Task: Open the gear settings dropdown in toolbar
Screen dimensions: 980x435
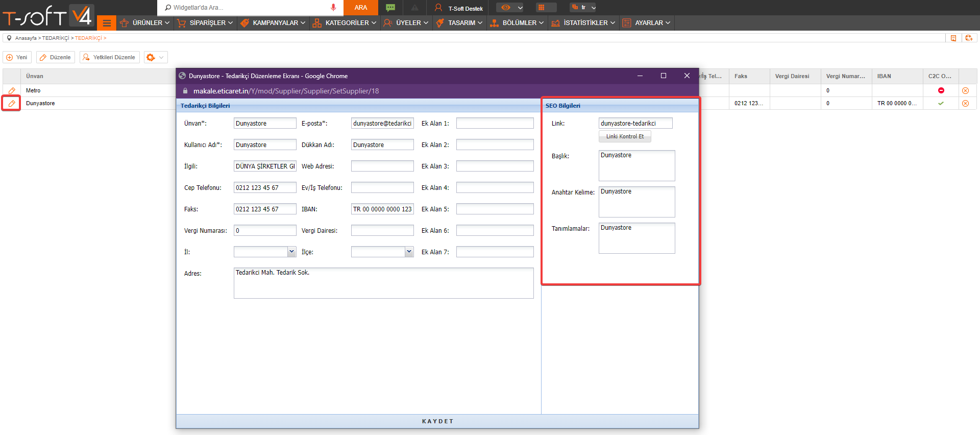Action: pos(156,57)
